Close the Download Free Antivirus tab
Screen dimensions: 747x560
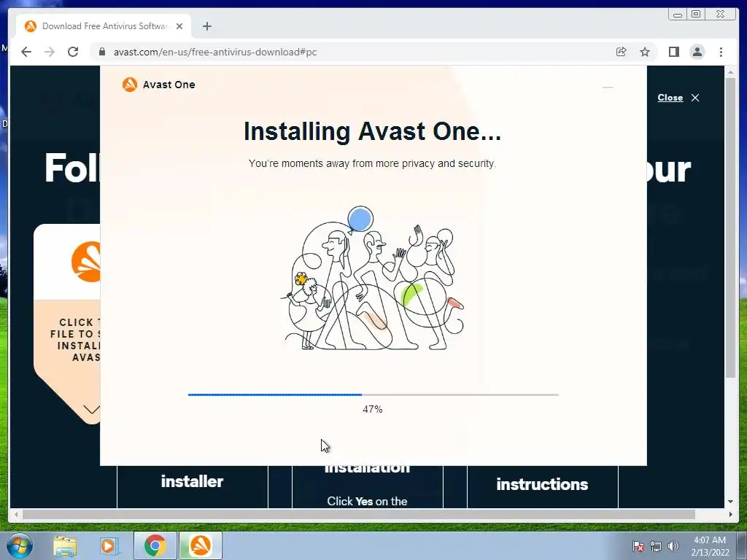click(179, 26)
